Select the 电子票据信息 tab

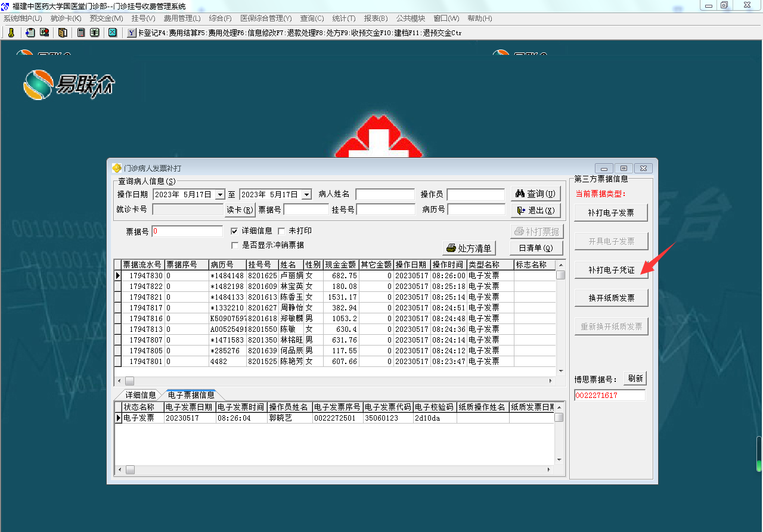[191, 395]
